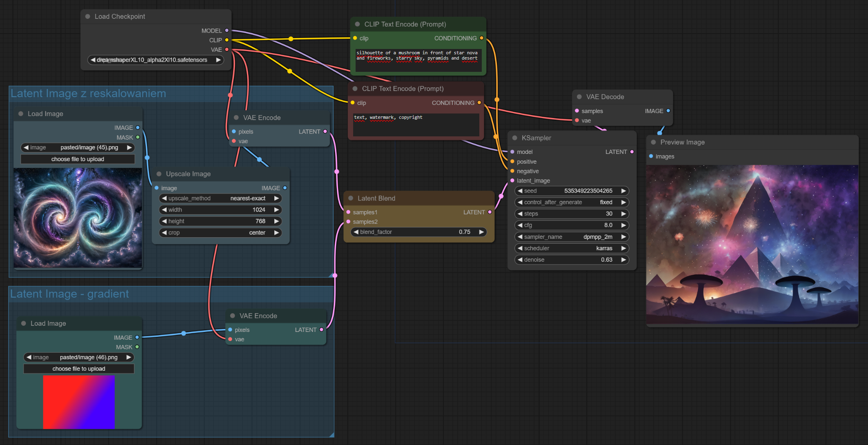Click the positive prompt text box
This screenshot has height=445, width=868.
[x=418, y=60]
